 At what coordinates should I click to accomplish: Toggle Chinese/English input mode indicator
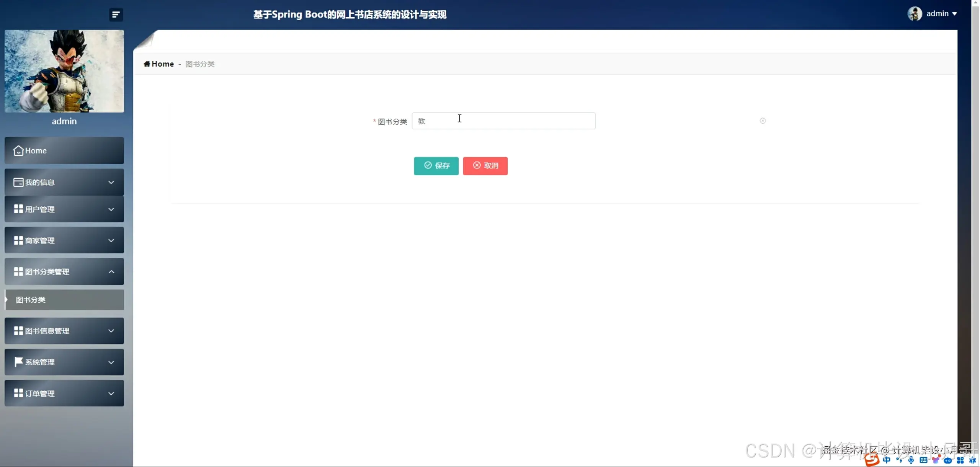(x=887, y=460)
